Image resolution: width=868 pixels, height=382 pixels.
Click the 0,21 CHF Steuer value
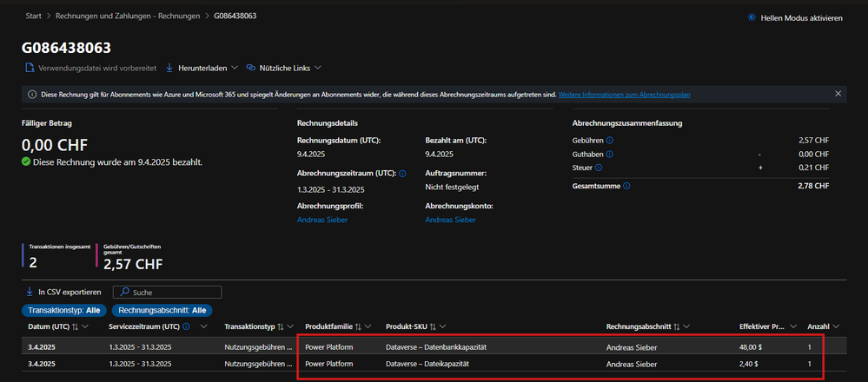(x=814, y=168)
